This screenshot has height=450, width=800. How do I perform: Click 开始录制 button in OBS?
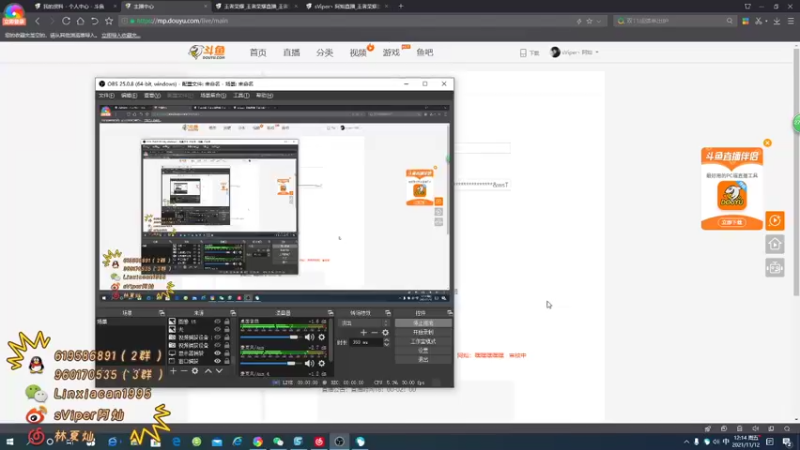pyautogui.click(x=423, y=332)
